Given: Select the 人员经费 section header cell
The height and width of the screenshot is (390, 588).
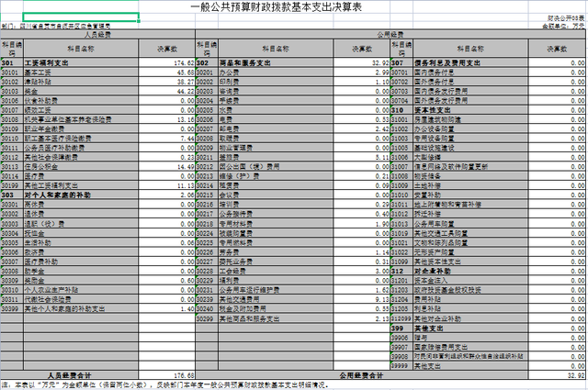Looking at the screenshot, I should click(97, 34).
